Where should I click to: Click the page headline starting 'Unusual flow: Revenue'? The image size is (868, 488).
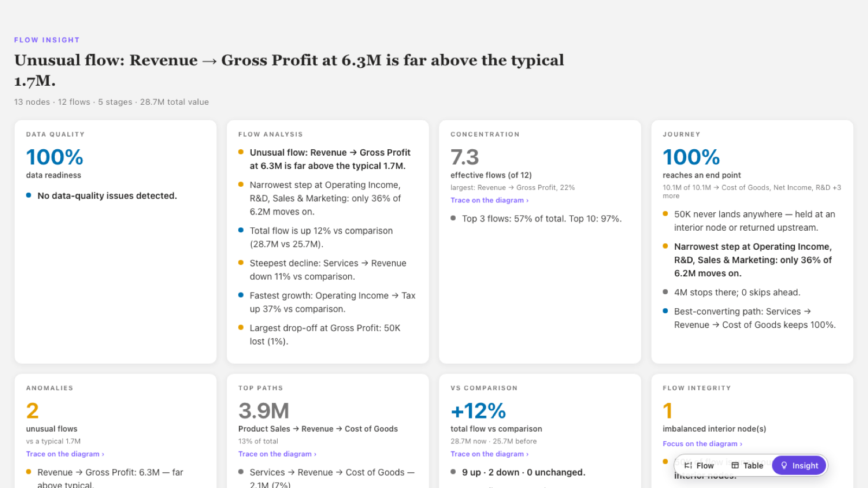[289, 70]
